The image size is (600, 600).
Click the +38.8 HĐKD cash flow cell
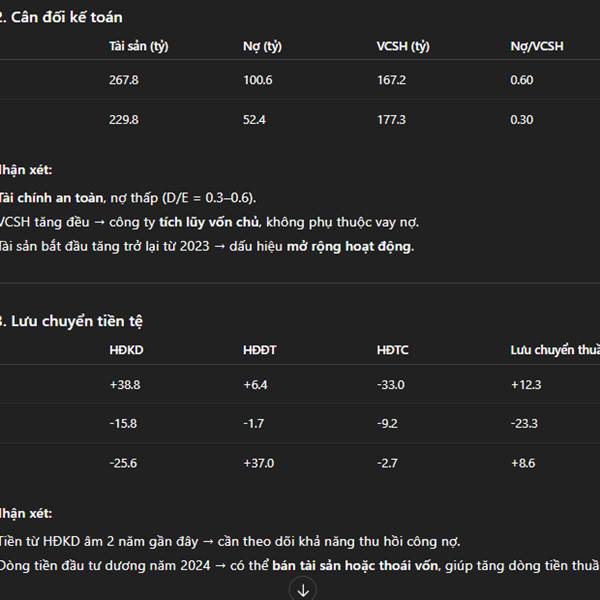(x=125, y=385)
